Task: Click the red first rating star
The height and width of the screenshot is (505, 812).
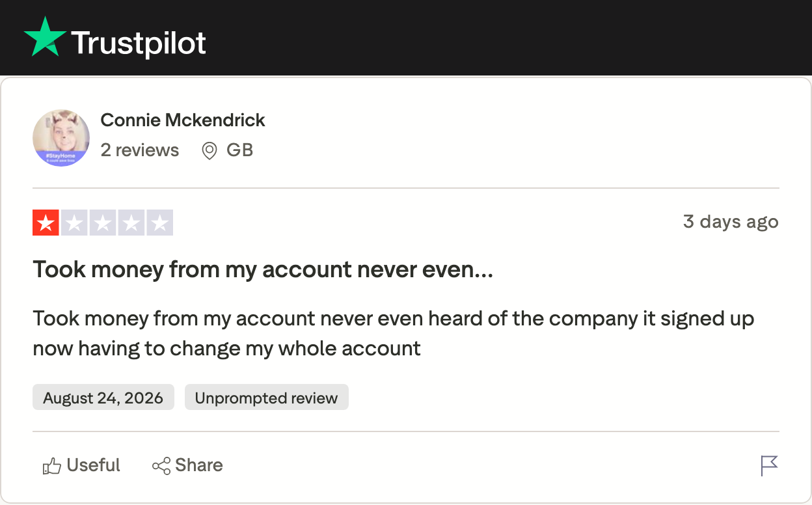Action: (x=46, y=223)
